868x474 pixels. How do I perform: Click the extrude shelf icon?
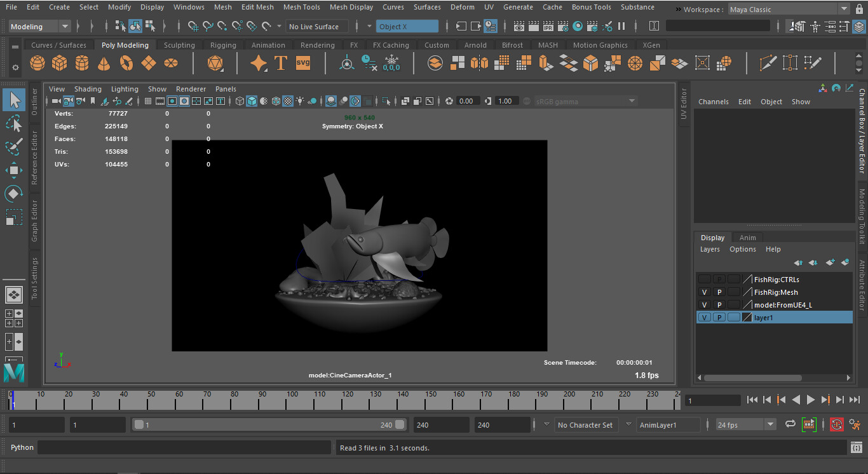tap(546, 63)
